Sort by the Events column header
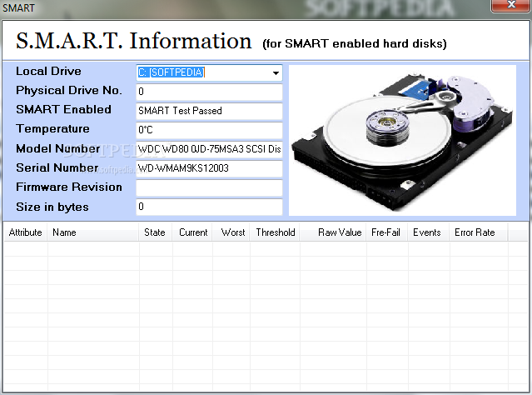The width and height of the screenshot is (532, 395). [x=429, y=232]
